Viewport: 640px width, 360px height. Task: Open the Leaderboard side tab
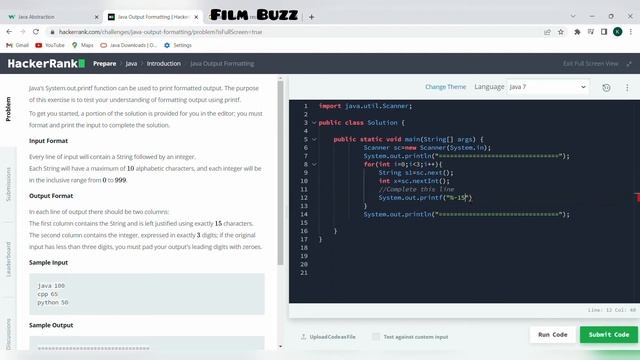click(8, 260)
